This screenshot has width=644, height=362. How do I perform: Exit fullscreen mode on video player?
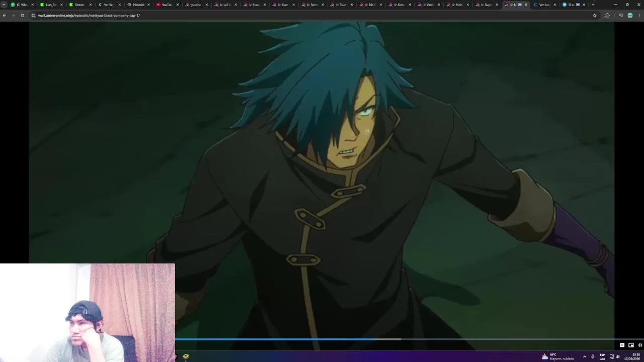click(x=640, y=345)
